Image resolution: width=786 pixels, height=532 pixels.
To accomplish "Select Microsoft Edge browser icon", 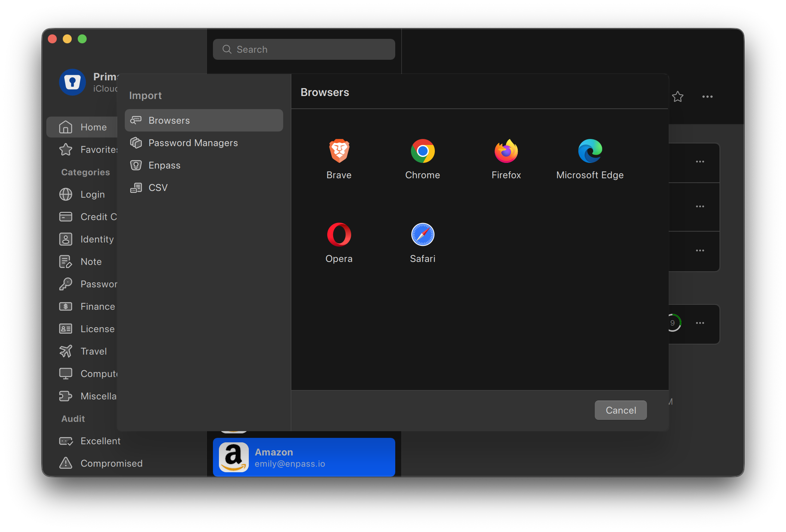I will point(590,151).
